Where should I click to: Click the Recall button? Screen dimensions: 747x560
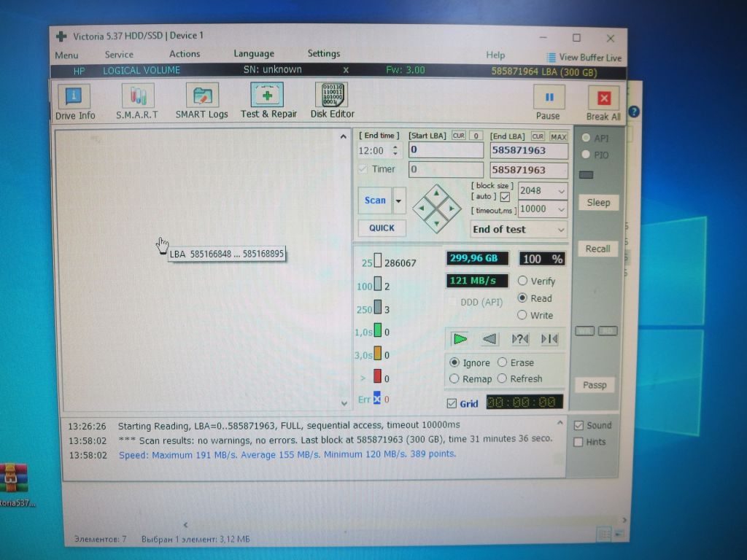598,249
